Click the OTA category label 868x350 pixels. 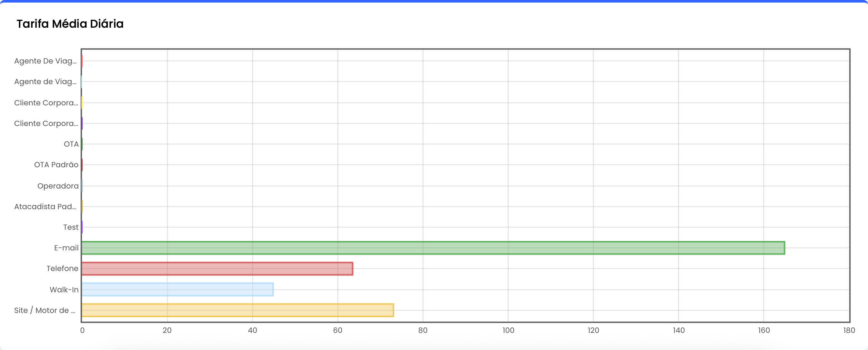71,144
